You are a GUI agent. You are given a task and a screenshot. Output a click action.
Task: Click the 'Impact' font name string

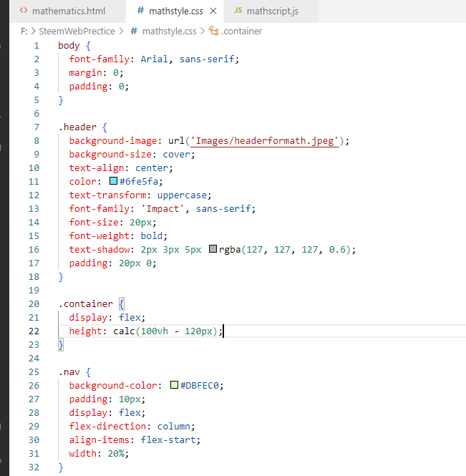point(162,208)
